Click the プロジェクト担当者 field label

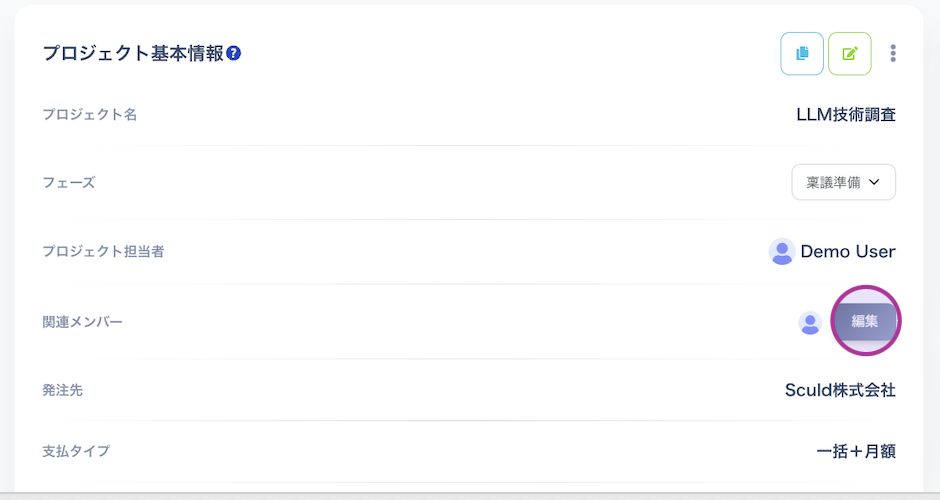click(103, 251)
